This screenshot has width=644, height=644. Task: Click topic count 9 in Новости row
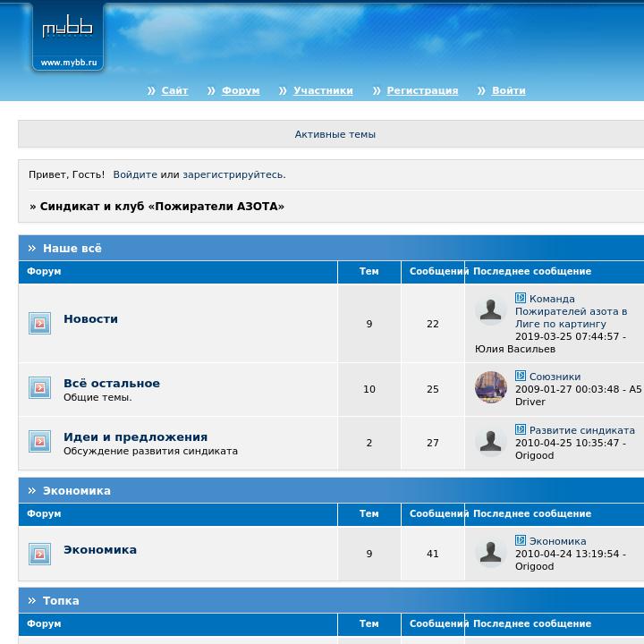pos(369,324)
